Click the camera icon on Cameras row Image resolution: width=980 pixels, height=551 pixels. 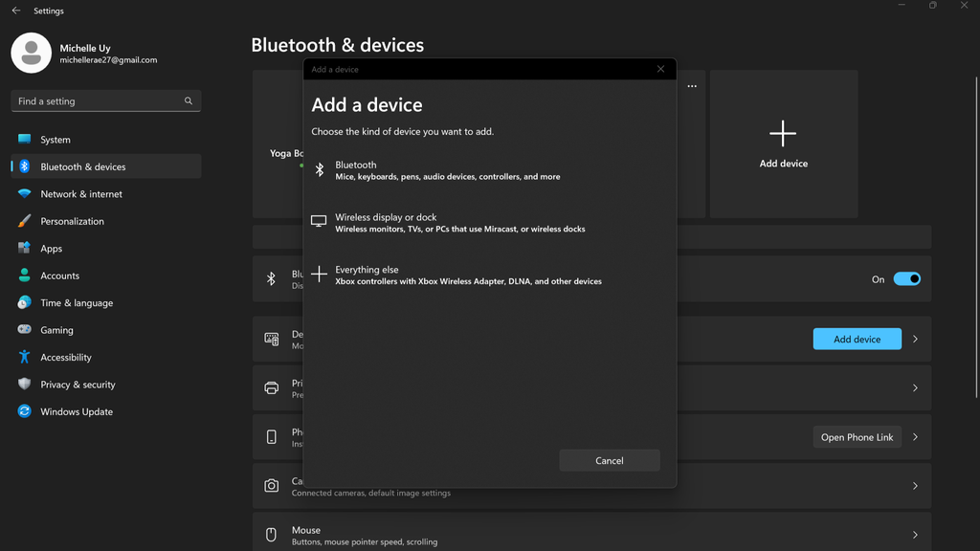point(271,484)
